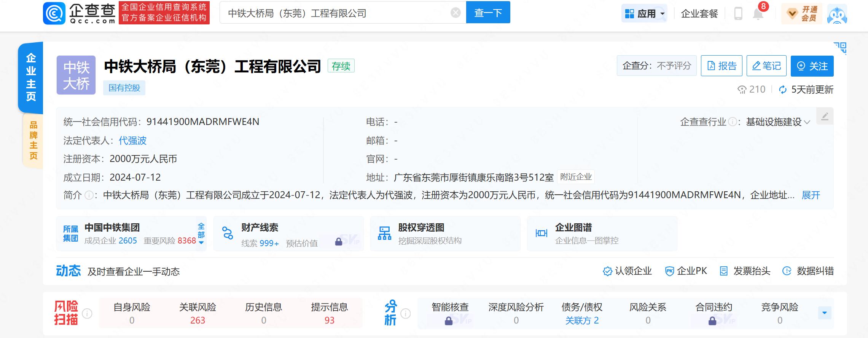Open the user avatar profile

(x=837, y=14)
